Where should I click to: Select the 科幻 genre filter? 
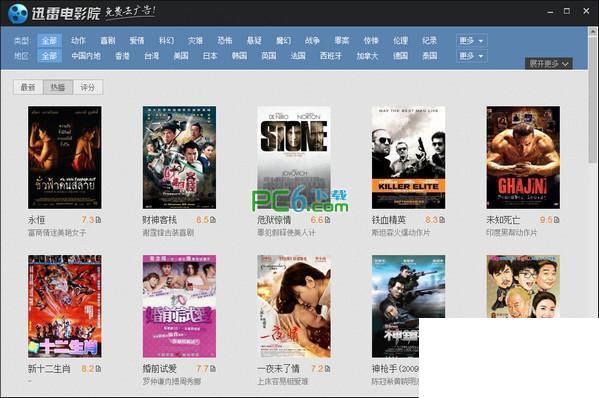pyautogui.click(x=166, y=40)
